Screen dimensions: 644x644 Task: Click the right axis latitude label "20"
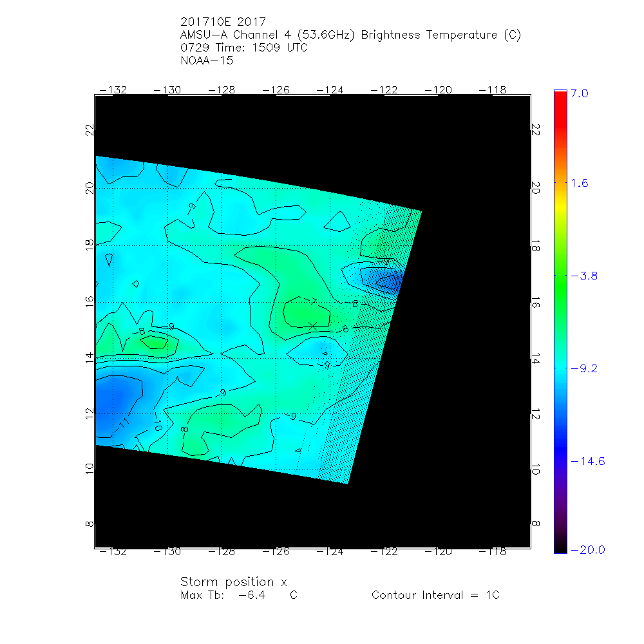536,187
